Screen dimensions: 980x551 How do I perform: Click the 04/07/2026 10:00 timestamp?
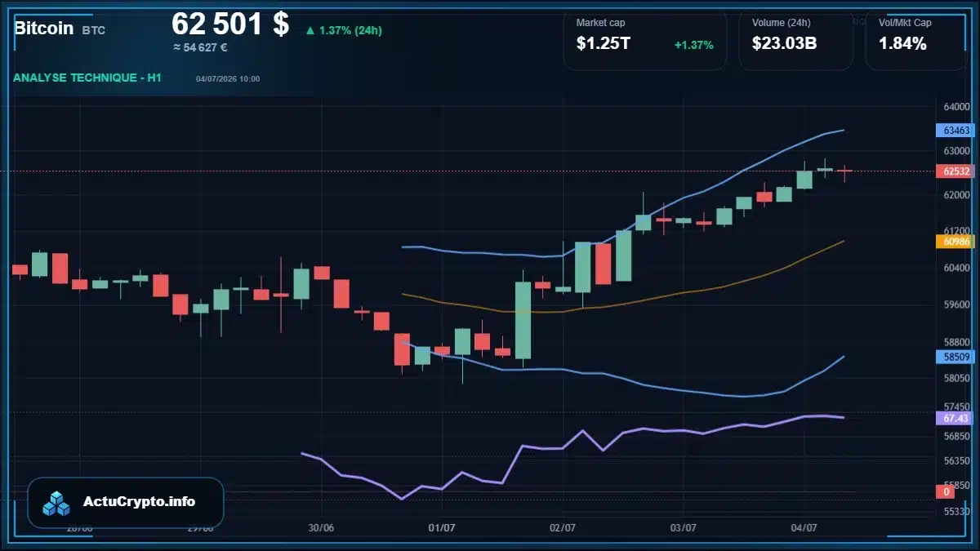228,79
